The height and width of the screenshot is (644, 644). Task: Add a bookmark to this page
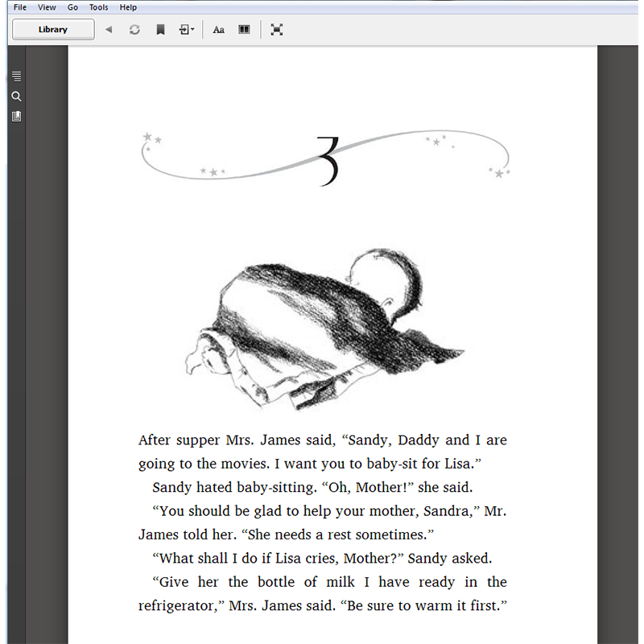160,30
